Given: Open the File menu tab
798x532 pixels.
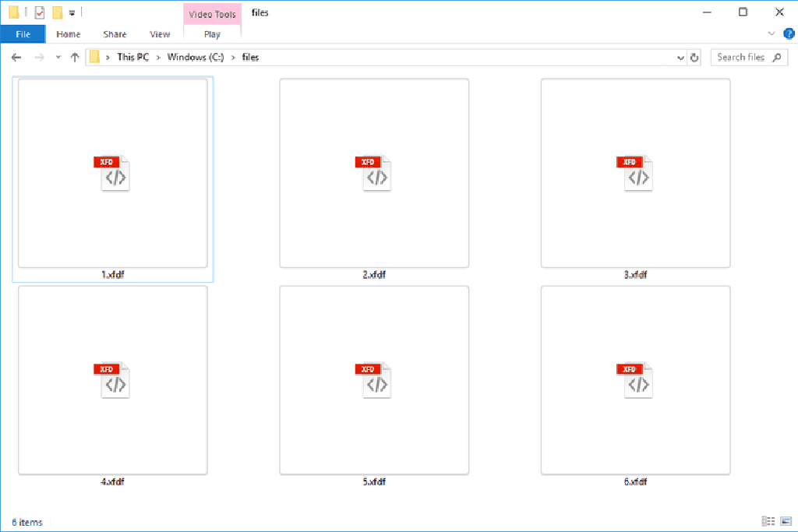Looking at the screenshot, I should click(23, 34).
